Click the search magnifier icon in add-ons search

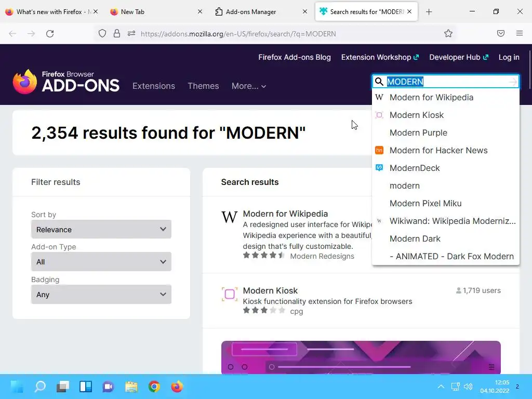point(379,82)
